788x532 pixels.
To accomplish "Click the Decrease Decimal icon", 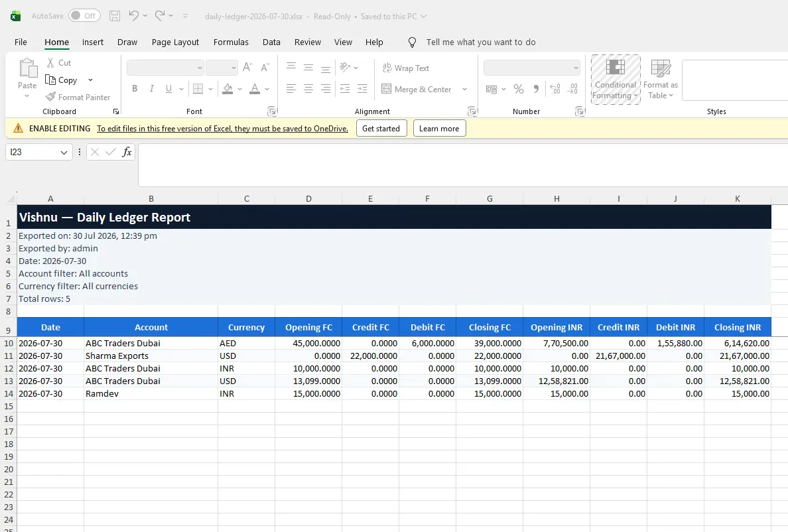I will pos(572,90).
